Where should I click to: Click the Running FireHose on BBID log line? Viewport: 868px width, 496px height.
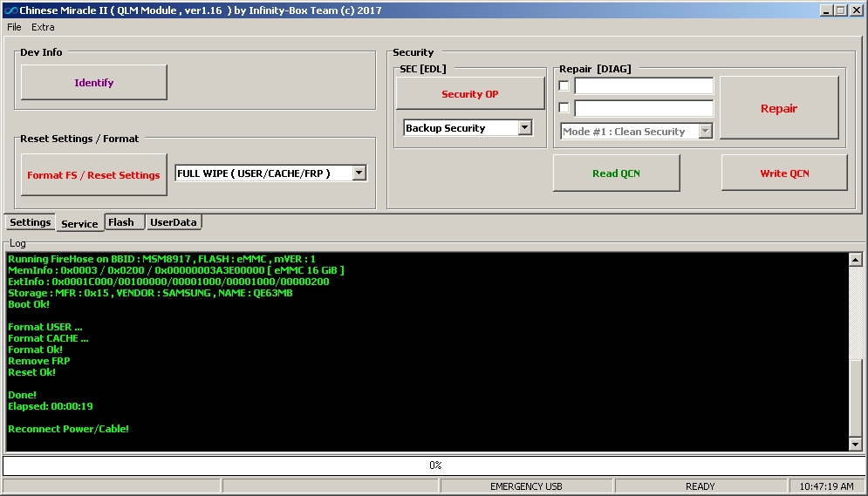[161, 259]
